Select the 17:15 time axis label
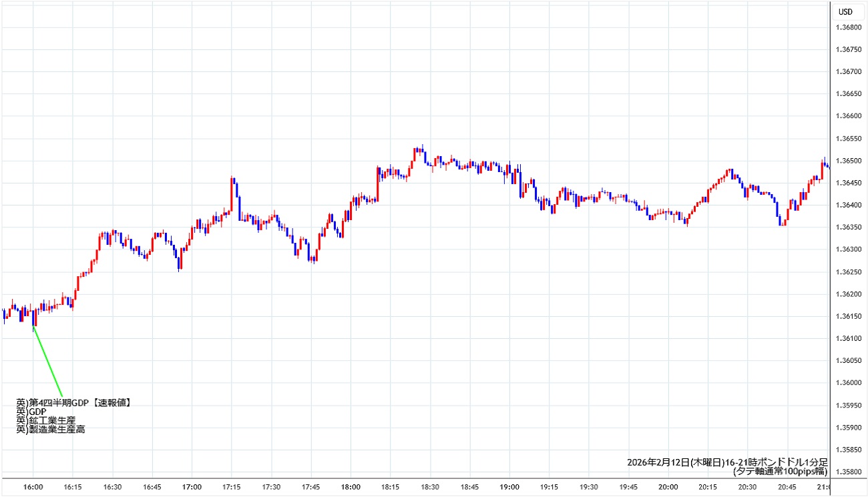868x497 pixels. (232, 488)
